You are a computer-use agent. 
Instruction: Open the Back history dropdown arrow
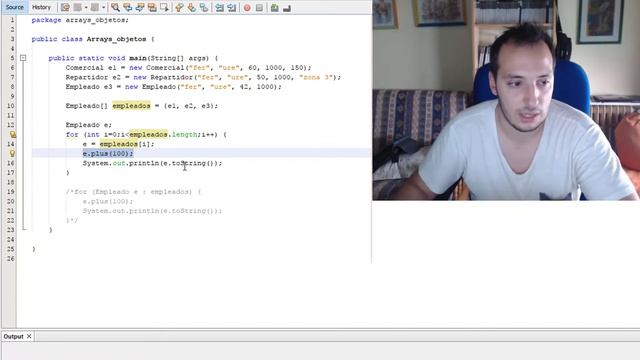[86, 7]
